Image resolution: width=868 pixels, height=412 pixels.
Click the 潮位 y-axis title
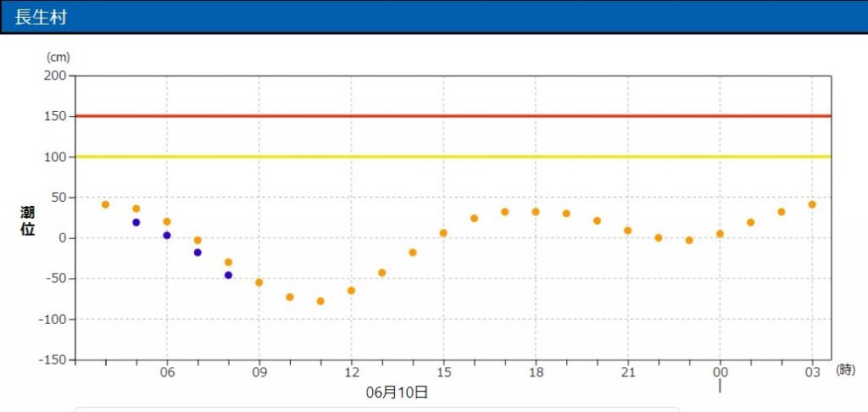tap(28, 221)
